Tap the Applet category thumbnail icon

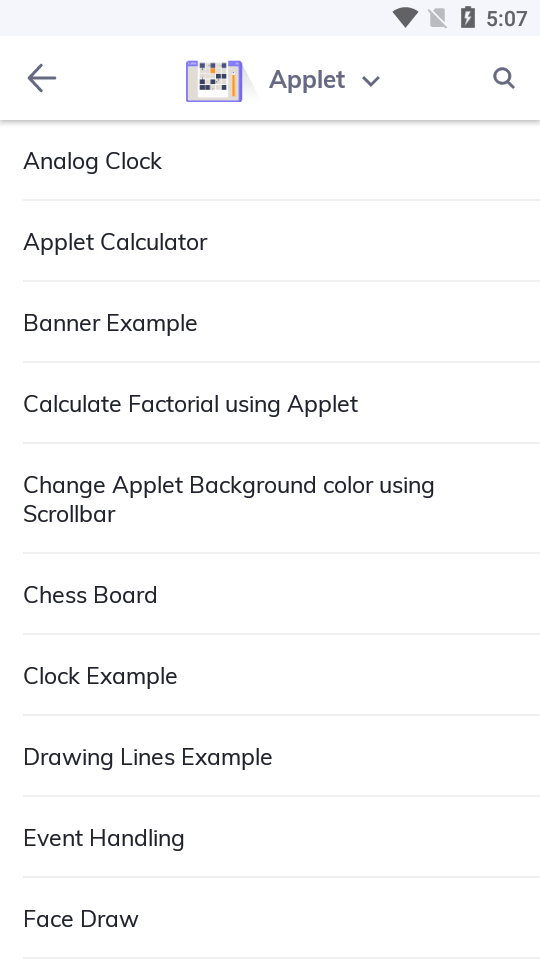tap(214, 80)
